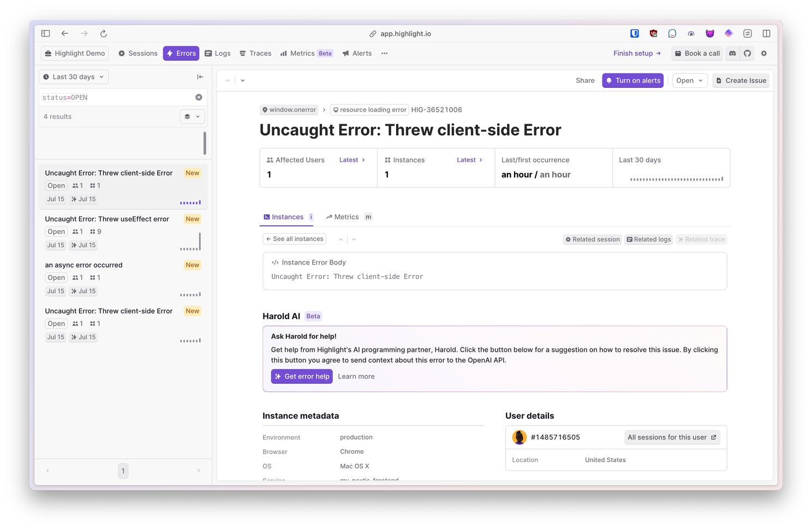Image resolution: width=812 pixels, height=529 pixels.
Task: Show previous instance arrow near See all instances
Action: click(341, 239)
